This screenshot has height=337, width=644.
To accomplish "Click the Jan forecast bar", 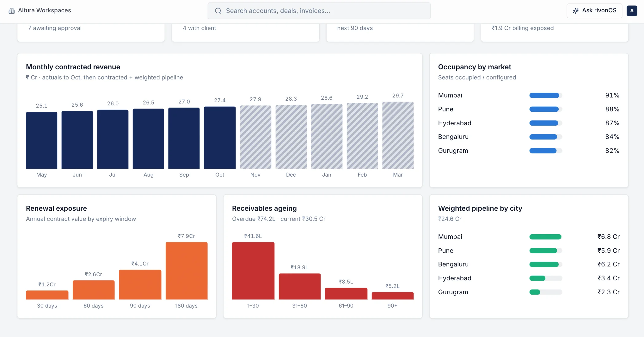I will [327, 136].
